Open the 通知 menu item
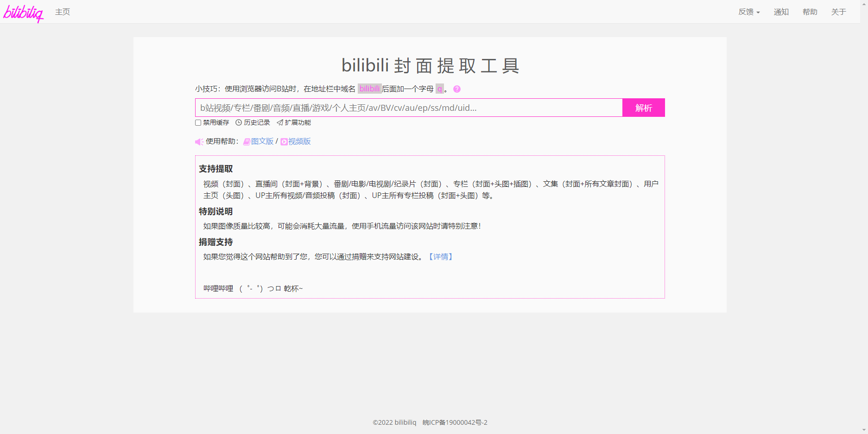 pos(781,12)
